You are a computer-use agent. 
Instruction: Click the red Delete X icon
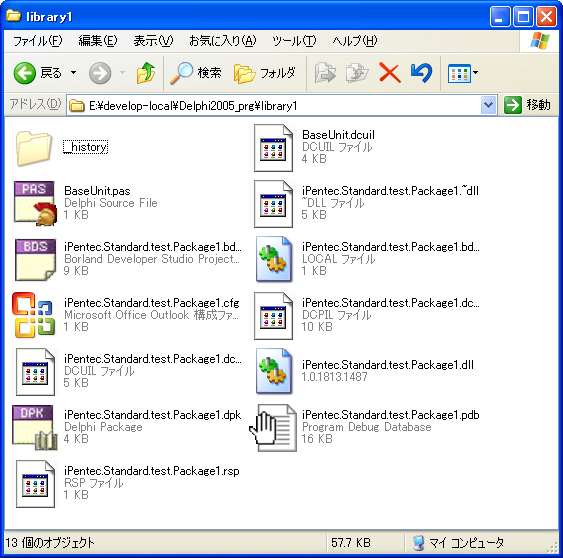tap(390, 73)
